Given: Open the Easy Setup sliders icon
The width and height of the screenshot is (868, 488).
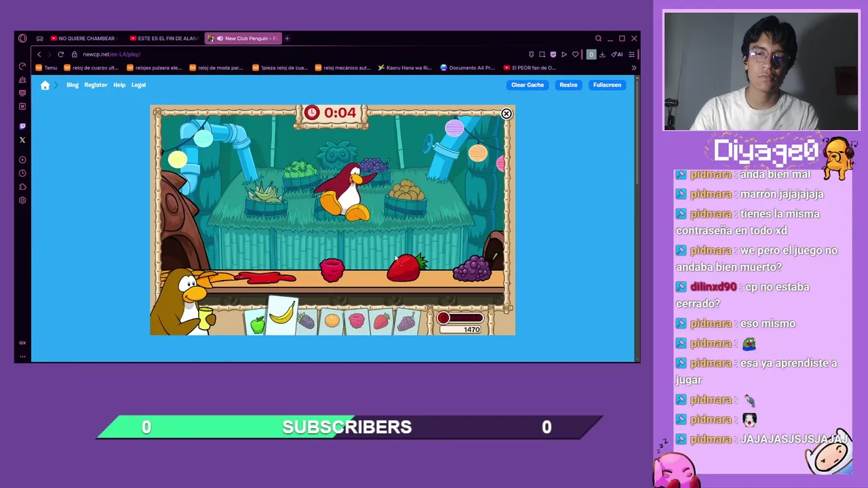Looking at the screenshot, I should pyautogui.click(x=631, y=54).
